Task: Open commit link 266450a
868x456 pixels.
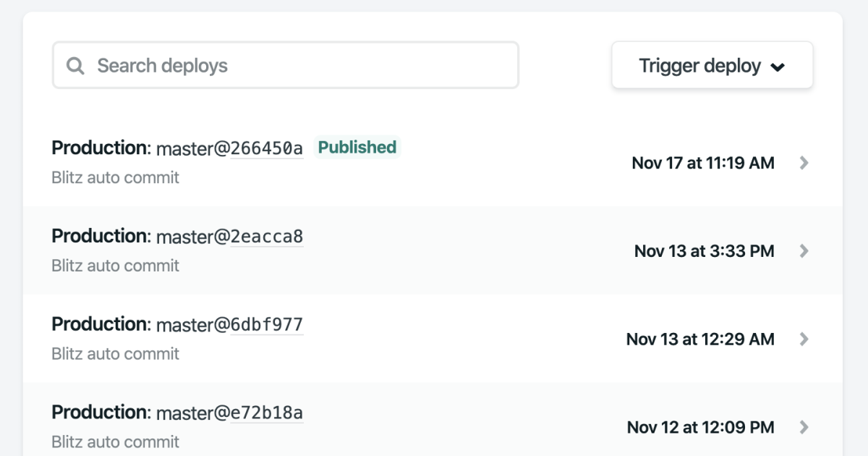Action: (267, 148)
